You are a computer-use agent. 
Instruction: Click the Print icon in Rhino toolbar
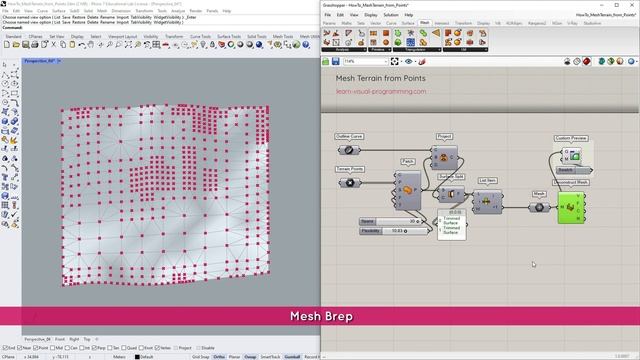tap(35, 45)
